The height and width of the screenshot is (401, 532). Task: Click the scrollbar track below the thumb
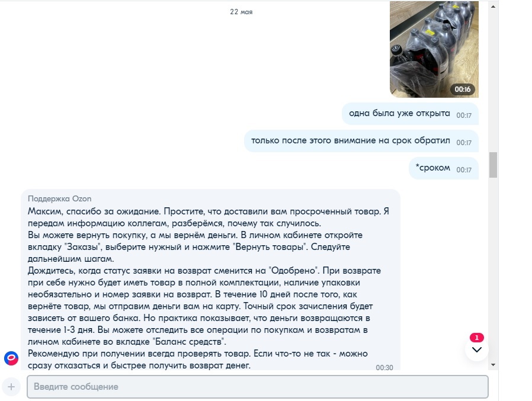[x=493, y=268]
